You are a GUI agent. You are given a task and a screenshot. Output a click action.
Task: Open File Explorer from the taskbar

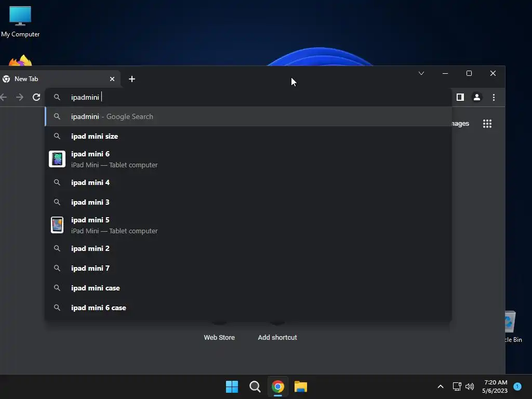(x=301, y=387)
